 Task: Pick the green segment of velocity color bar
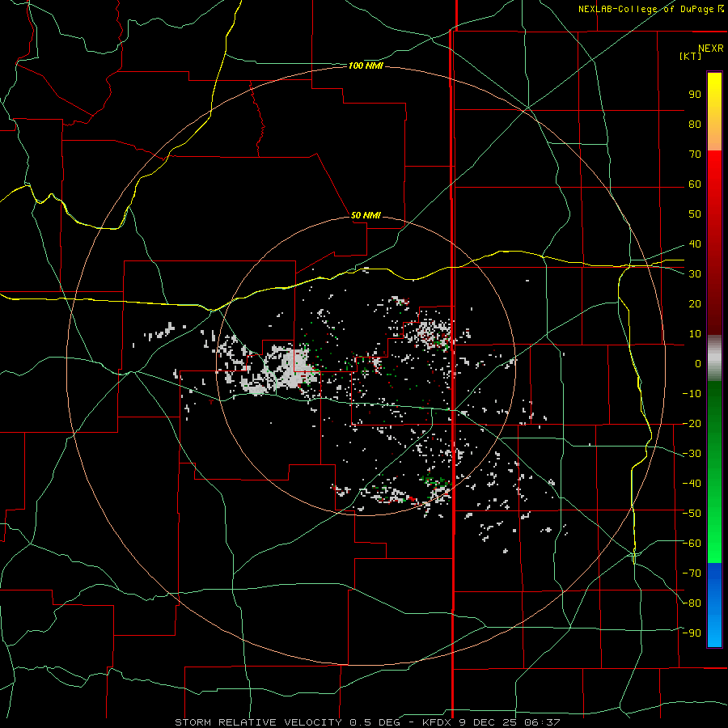[714, 472]
